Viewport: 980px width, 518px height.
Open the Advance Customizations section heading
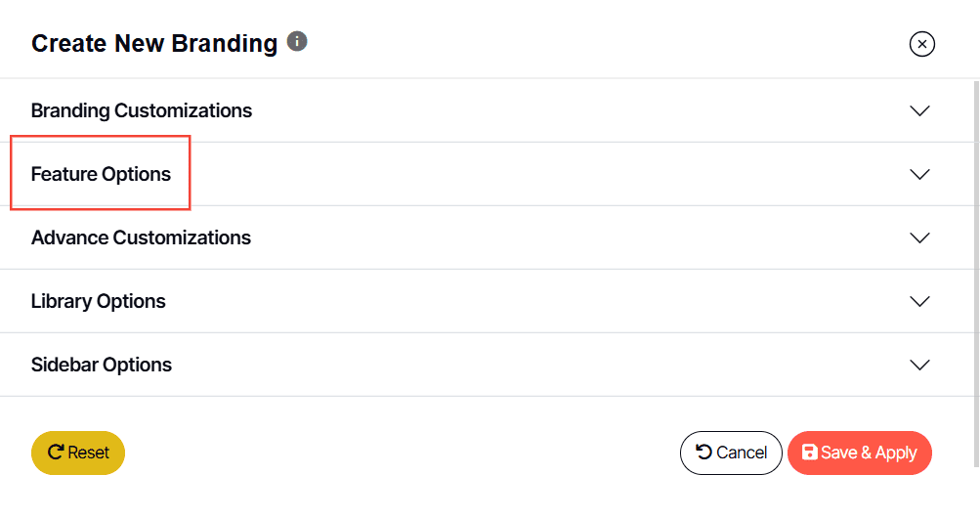[x=141, y=237]
